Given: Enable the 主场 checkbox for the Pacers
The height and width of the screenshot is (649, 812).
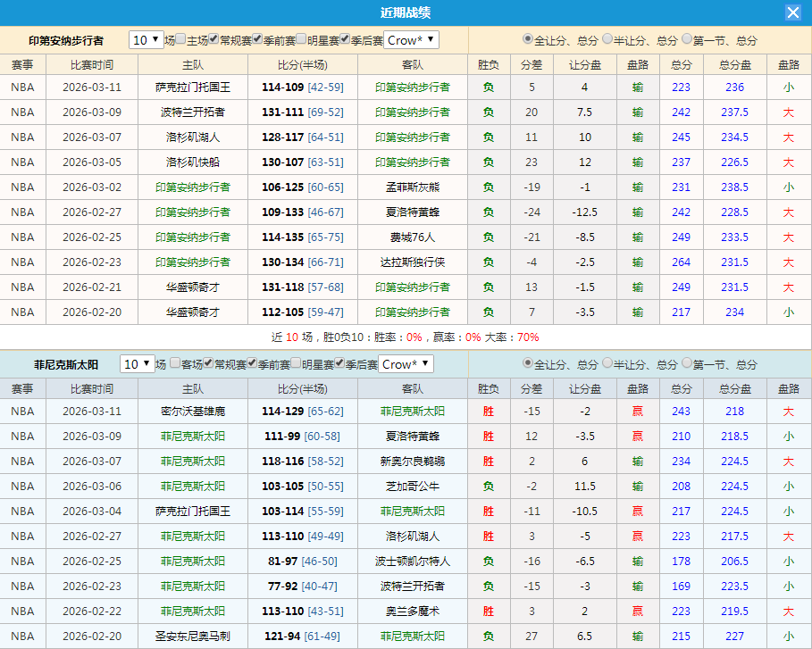Looking at the screenshot, I should (179, 40).
